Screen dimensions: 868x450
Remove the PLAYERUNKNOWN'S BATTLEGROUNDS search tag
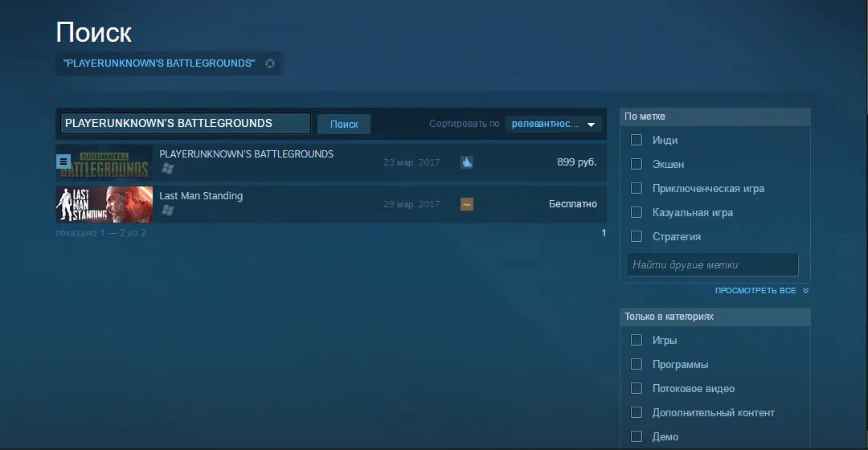tap(269, 63)
